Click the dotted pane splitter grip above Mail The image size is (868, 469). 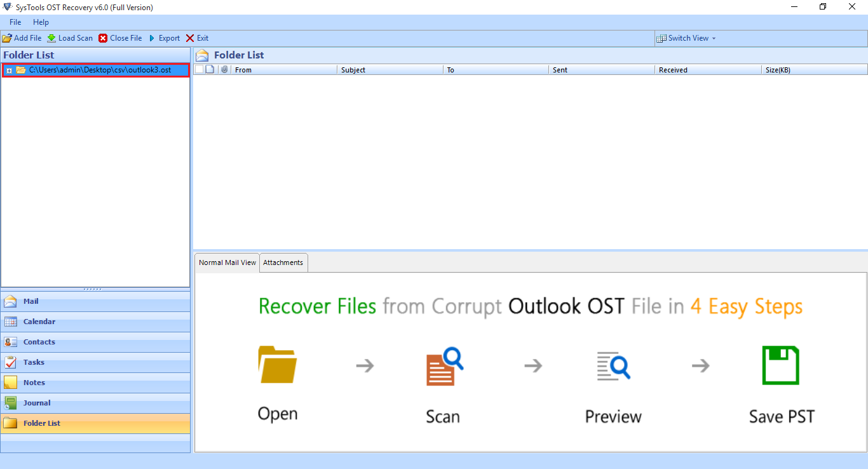93,289
